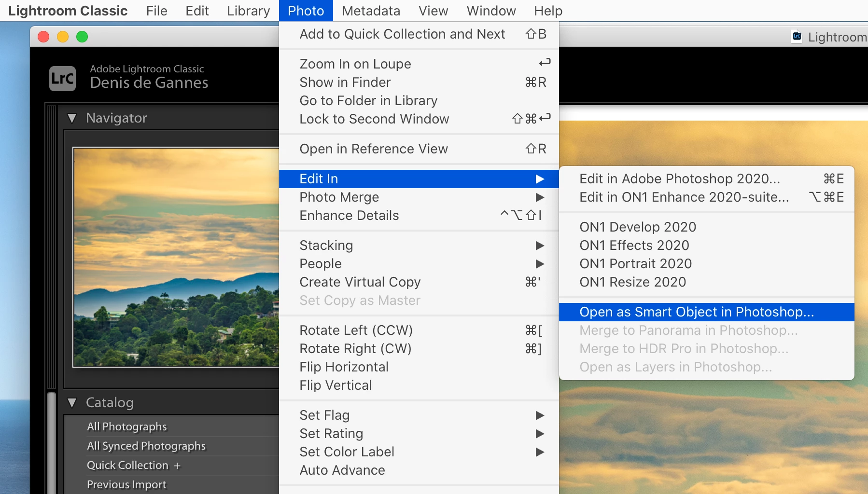Choose Enhance Details

click(x=419, y=216)
